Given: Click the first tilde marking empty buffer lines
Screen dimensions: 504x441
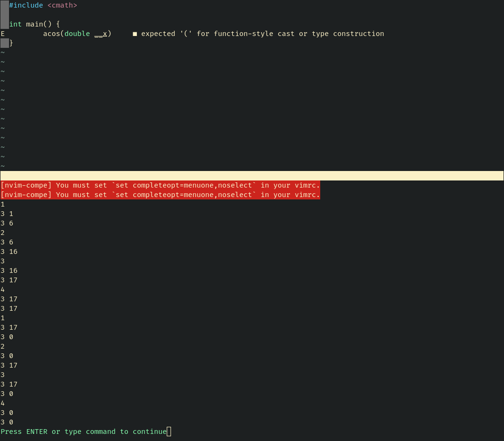Looking at the screenshot, I should pyautogui.click(x=3, y=52).
